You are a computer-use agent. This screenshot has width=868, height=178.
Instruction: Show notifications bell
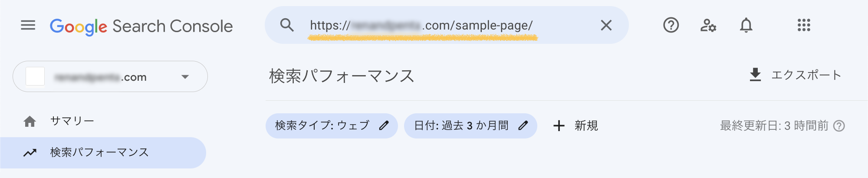746,25
